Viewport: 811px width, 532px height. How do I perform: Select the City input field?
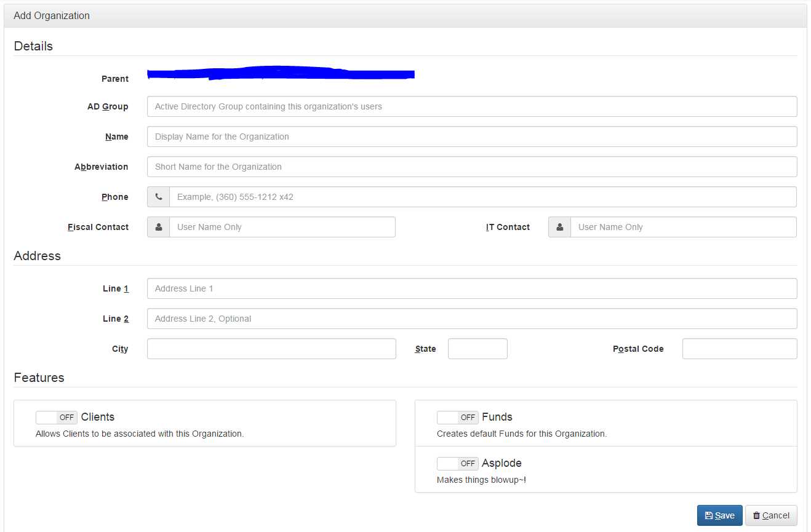pyautogui.click(x=271, y=349)
